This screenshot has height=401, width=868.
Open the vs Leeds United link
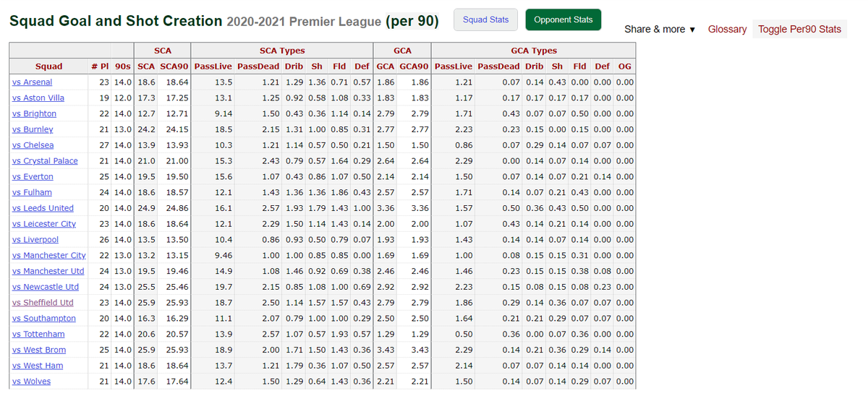[x=43, y=208]
